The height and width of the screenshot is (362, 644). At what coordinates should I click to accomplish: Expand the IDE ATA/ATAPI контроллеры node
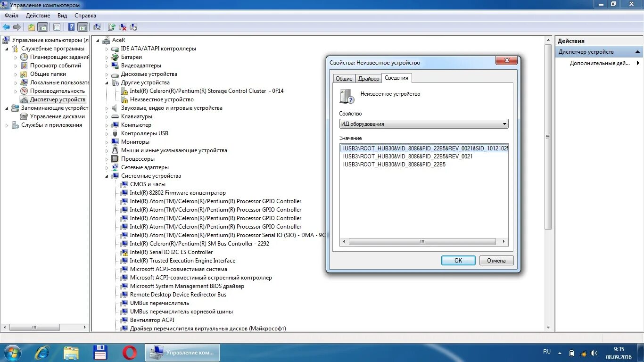pos(107,49)
